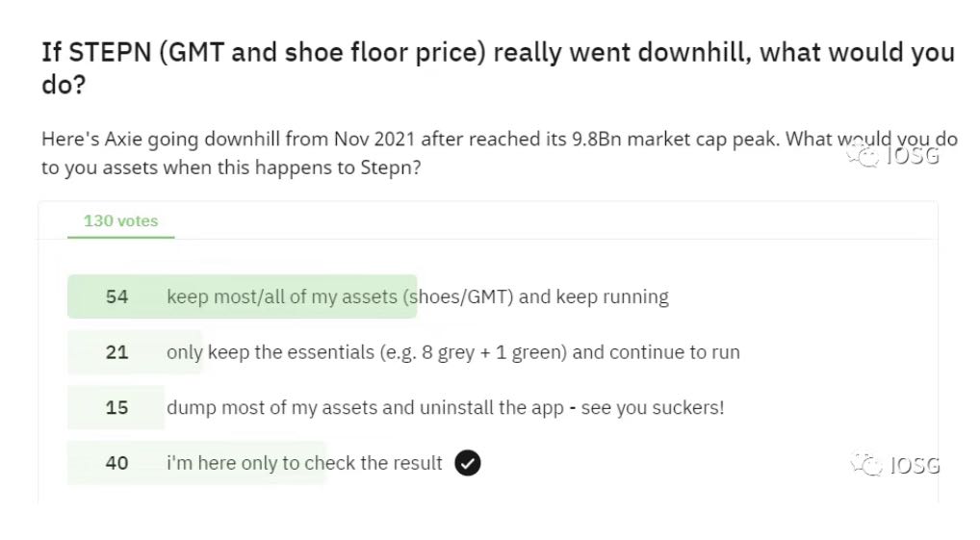
Task: Click the pale result bar behind 40 votes
Action: point(197,463)
